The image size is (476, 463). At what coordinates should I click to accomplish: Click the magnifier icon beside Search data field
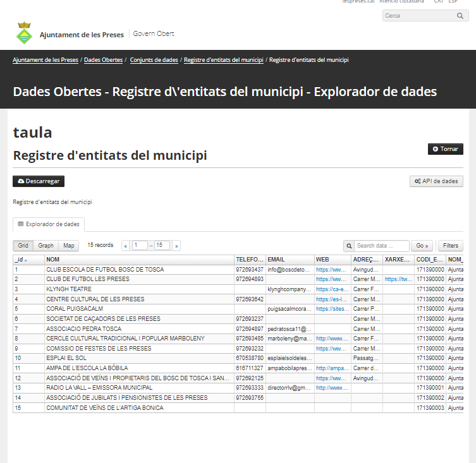[x=349, y=245]
